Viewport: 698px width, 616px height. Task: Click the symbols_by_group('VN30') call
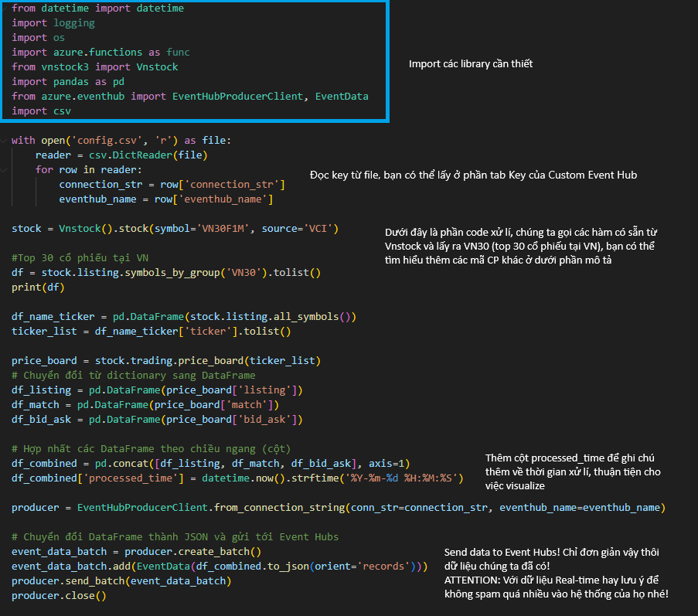click(196, 272)
